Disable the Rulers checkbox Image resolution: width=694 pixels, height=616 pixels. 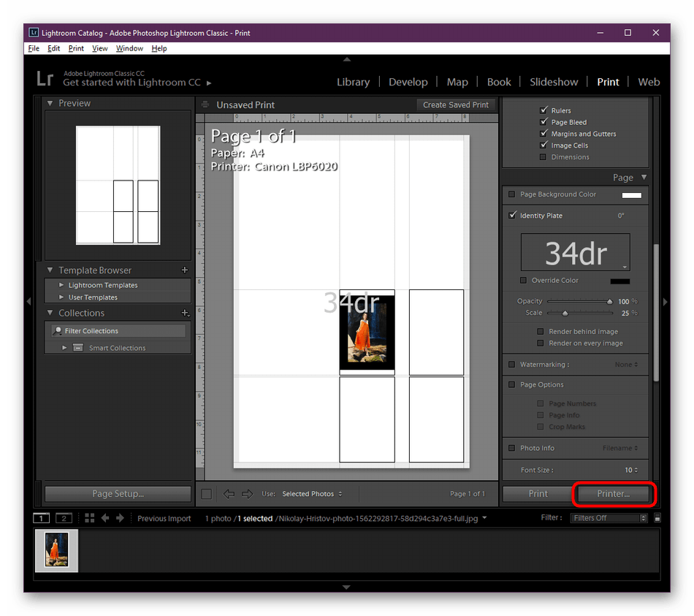click(544, 110)
